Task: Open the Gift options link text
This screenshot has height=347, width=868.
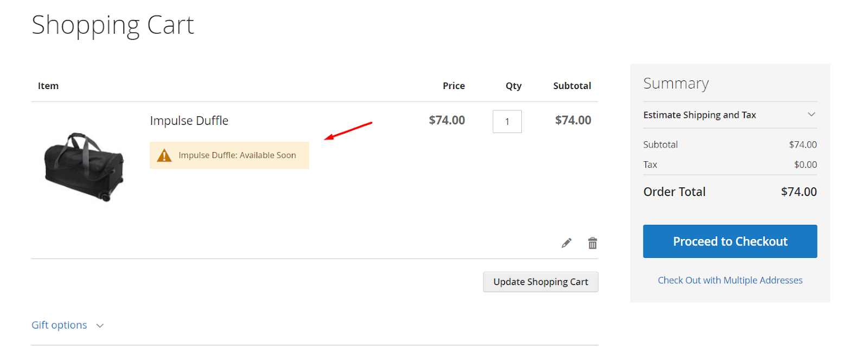Action: (x=59, y=325)
